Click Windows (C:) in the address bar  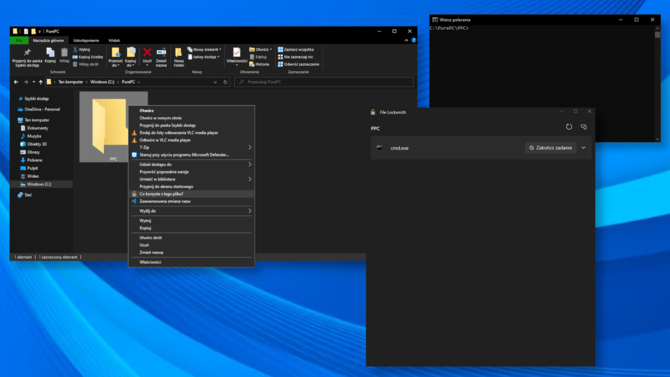102,82
